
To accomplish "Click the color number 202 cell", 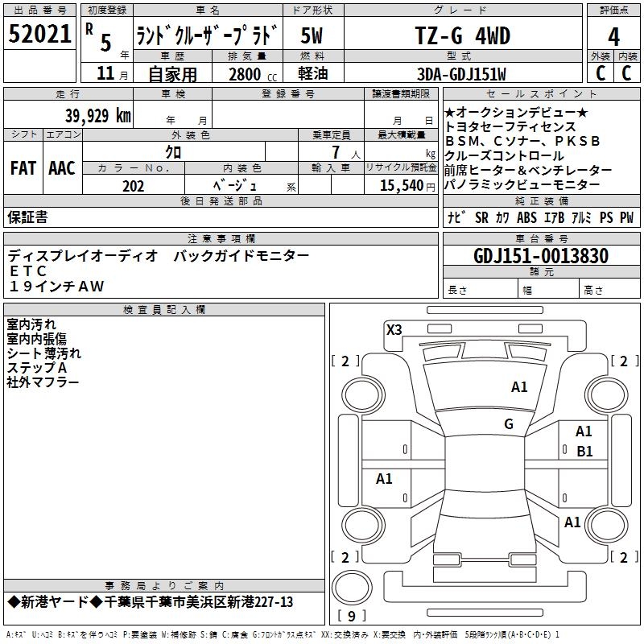I will tap(134, 185).
